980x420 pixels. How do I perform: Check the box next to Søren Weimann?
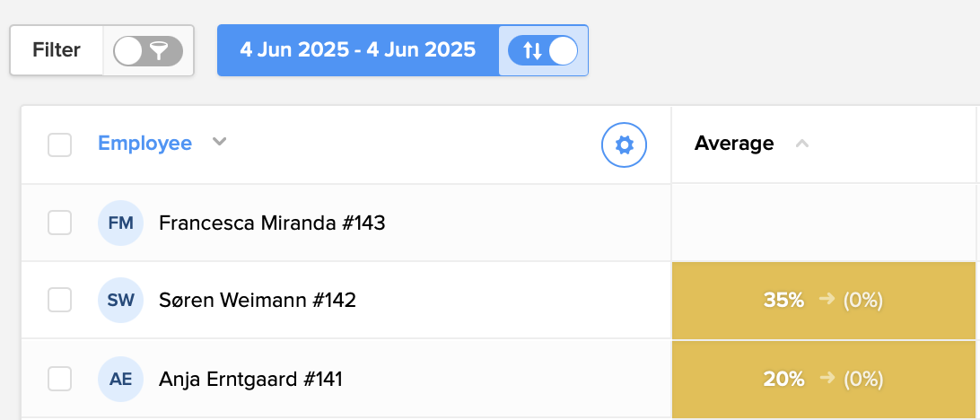click(59, 300)
